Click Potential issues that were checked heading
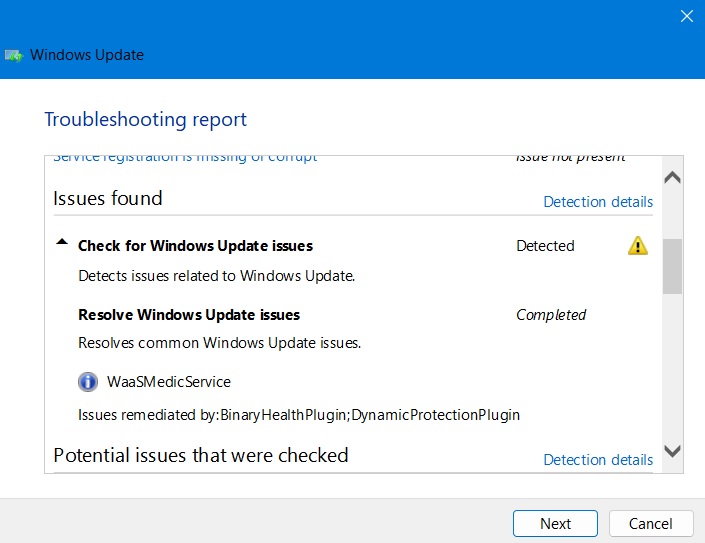Screen dimensions: 705x543 (201, 455)
